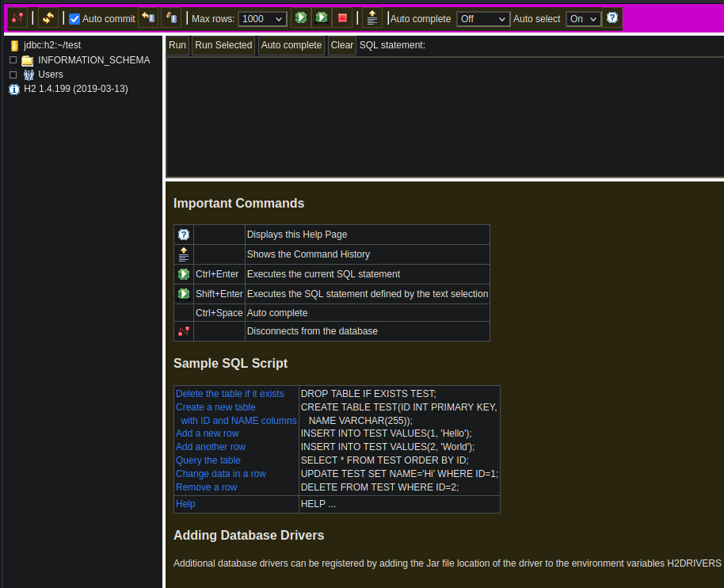
Task: Click the Help question mark icon in toolbar
Action: click(612, 17)
